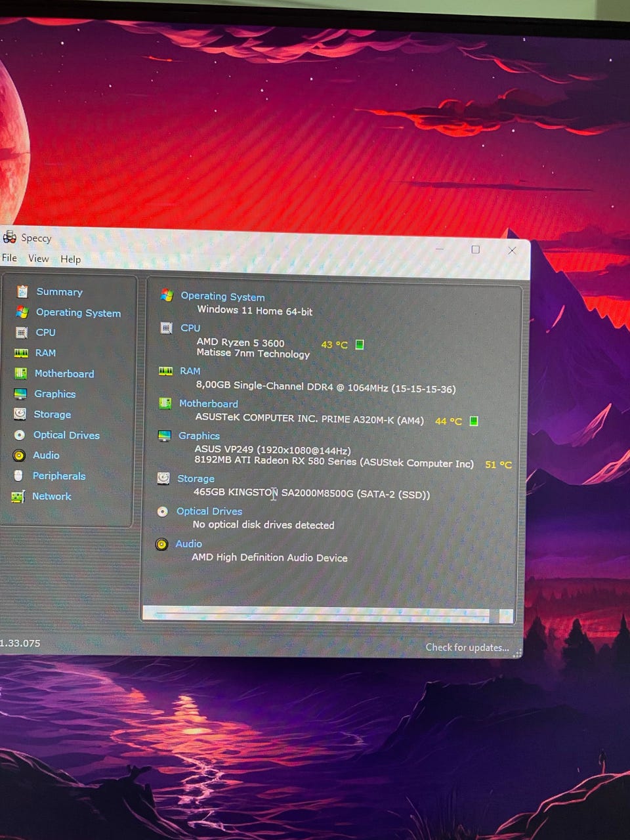
Task: Click the CPU heading link in summary
Action: (190, 327)
